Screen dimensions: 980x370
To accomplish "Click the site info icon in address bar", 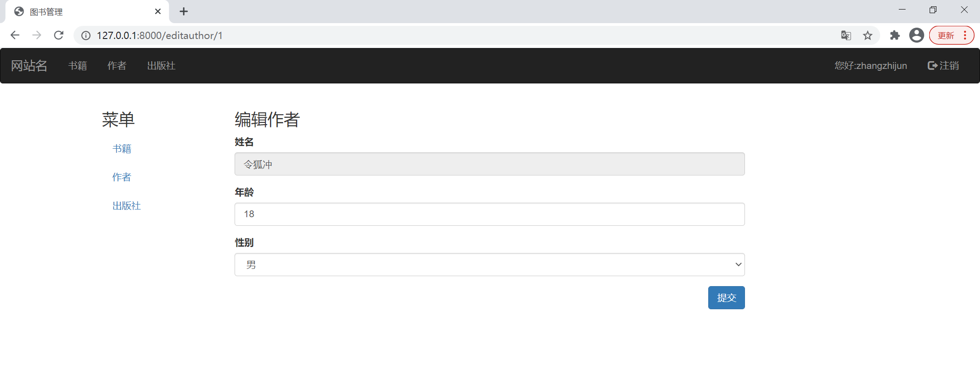I will [86, 35].
